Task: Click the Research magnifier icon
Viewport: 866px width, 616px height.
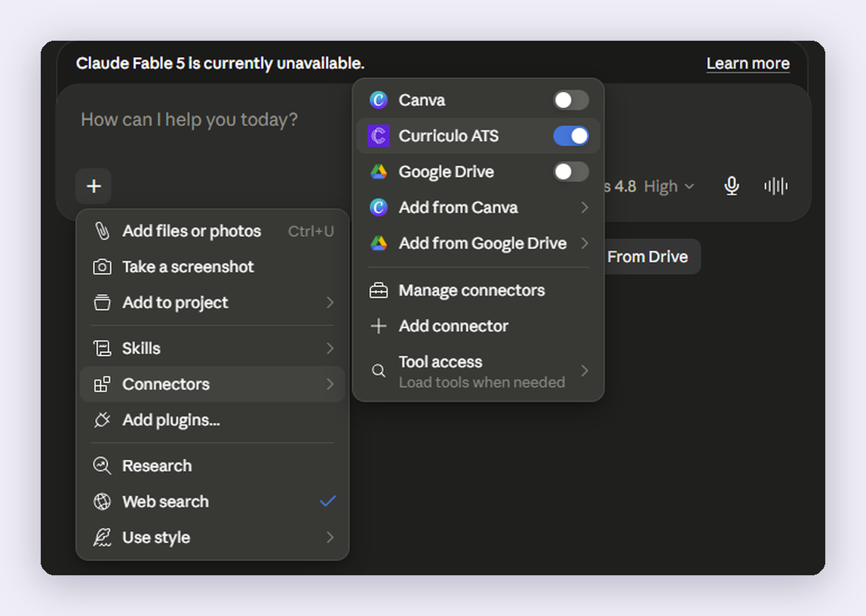Action: click(102, 466)
